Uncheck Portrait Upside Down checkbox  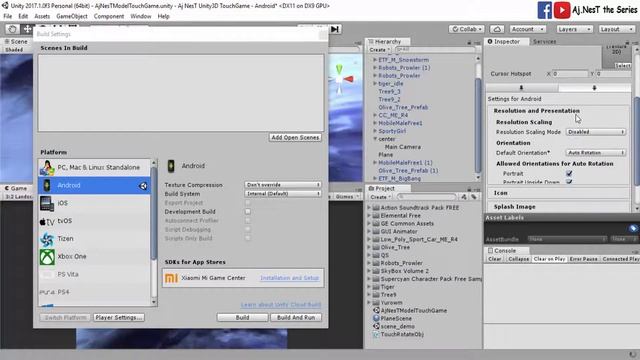[x=569, y=182]
